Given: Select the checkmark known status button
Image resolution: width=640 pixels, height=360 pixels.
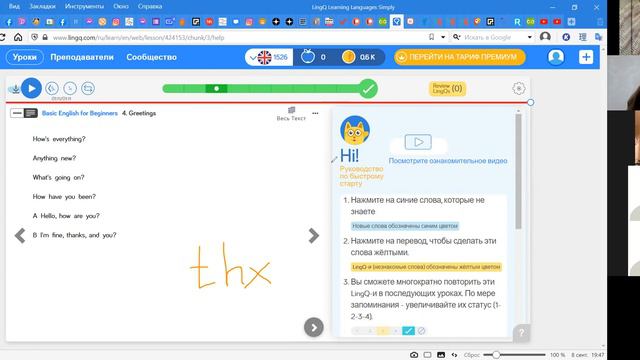Looking at the screenshot, I should pyautogui.click(x=408, y=331).
